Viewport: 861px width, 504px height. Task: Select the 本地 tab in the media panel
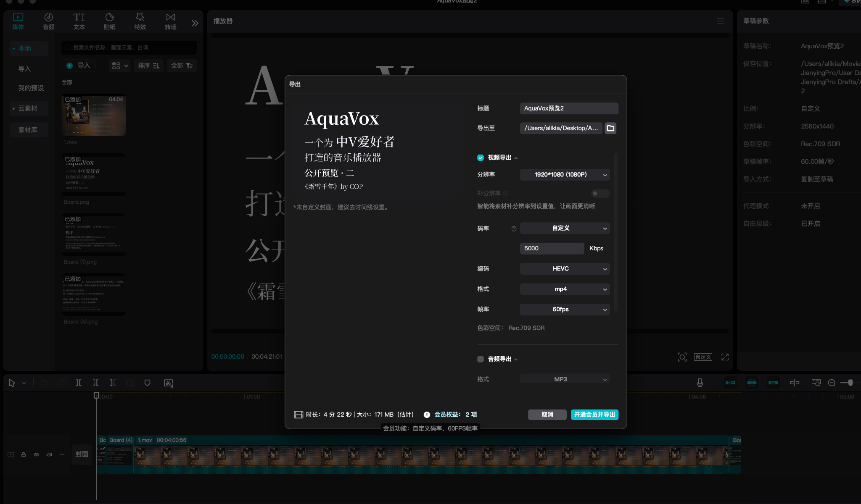[x=28, y=48]
